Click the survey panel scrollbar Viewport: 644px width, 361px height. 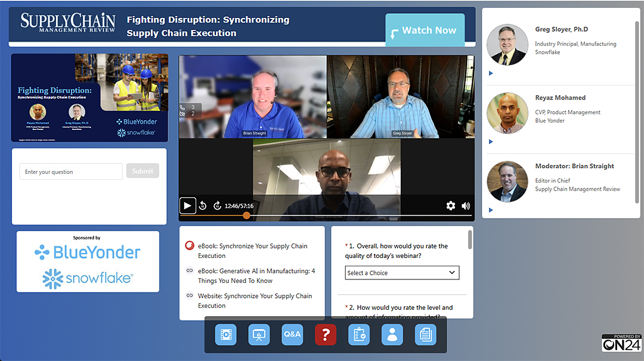[x=470, y=239]
